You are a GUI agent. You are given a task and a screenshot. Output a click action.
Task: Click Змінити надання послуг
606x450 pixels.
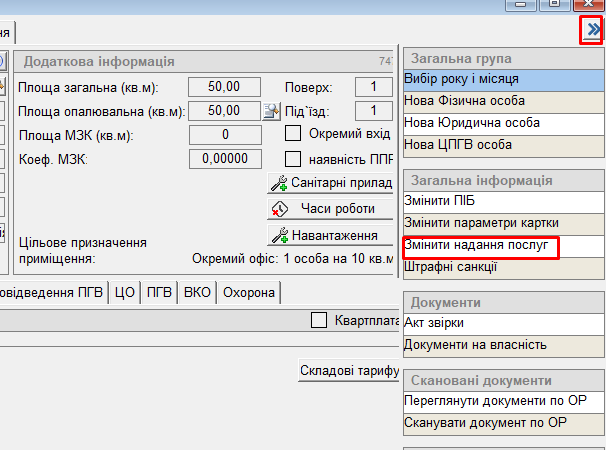(478, 245)
